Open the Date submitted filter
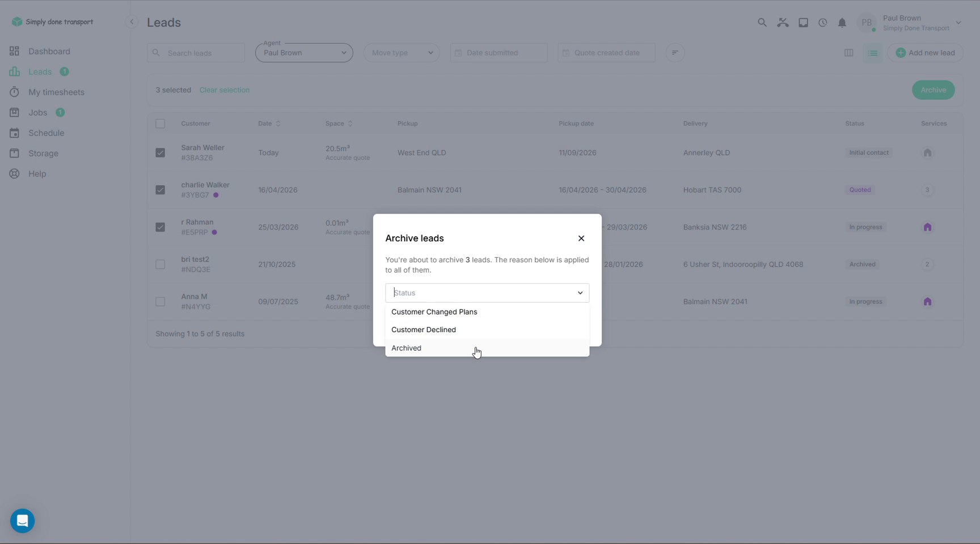 pos(499,53)
